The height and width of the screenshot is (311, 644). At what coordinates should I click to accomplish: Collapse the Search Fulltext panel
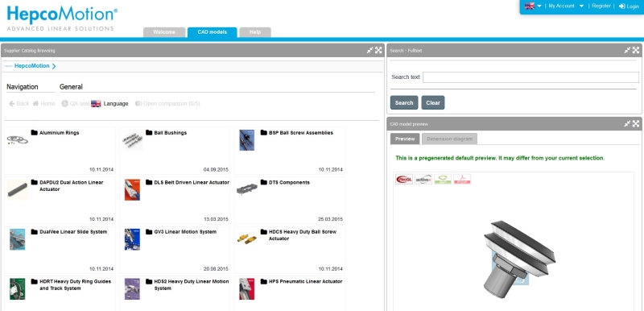point(627,50)
